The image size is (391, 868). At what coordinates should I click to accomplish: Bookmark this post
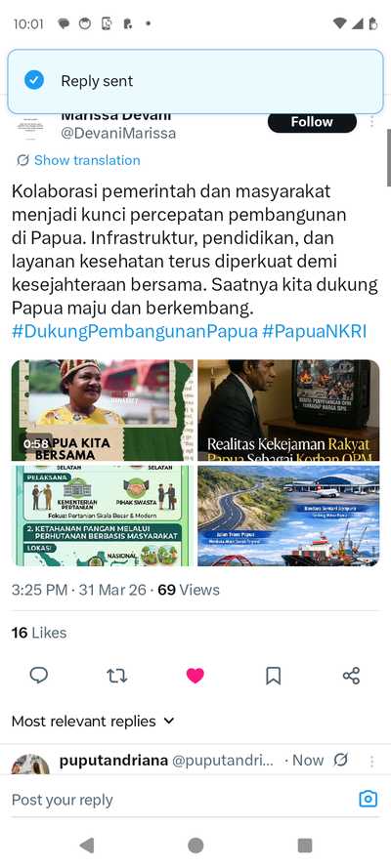pyautogui.click(x=273, y=676)
